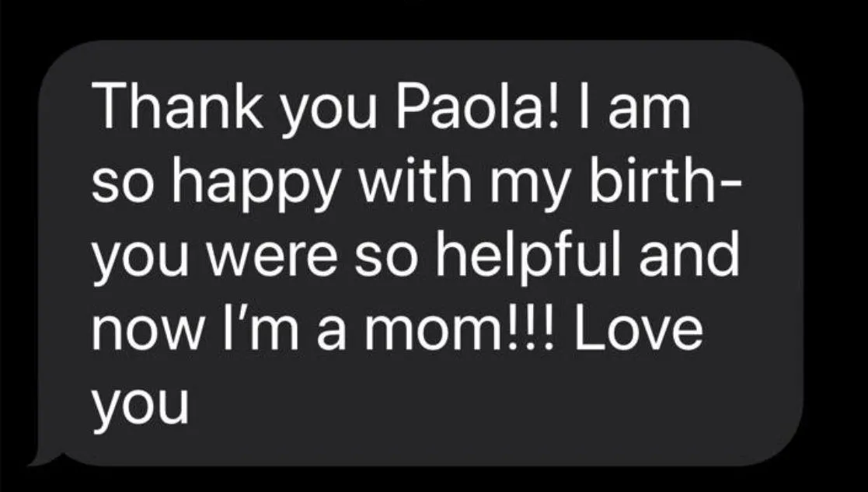868x492 pixels.
Task: Click the word "now" starting fourth line
Action: click(x=146, y=333)
